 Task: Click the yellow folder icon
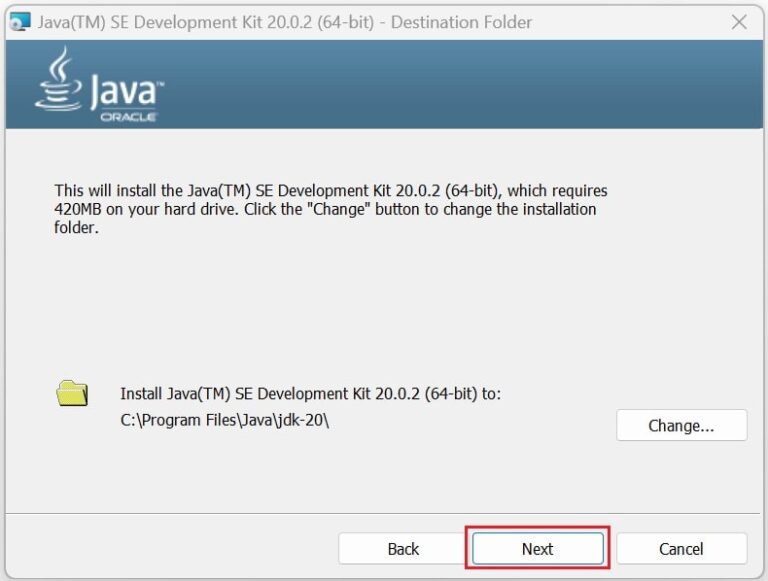(72, 393)
